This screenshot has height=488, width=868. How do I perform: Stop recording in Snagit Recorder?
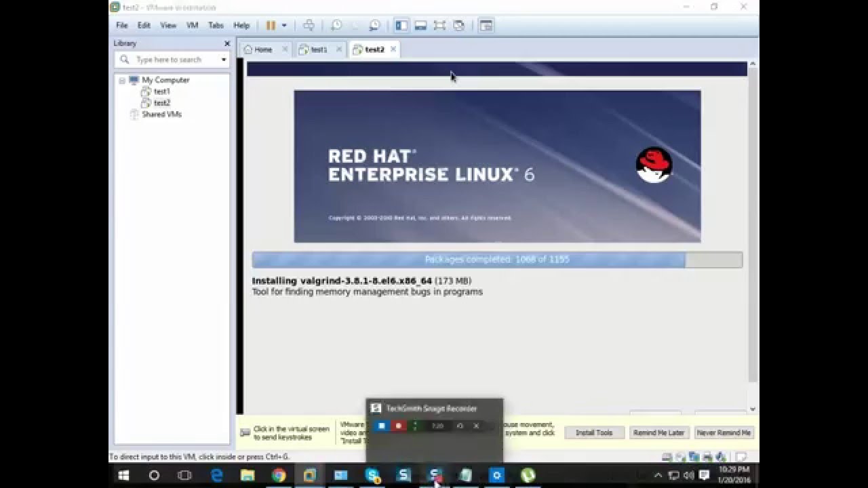coord(381,426)
